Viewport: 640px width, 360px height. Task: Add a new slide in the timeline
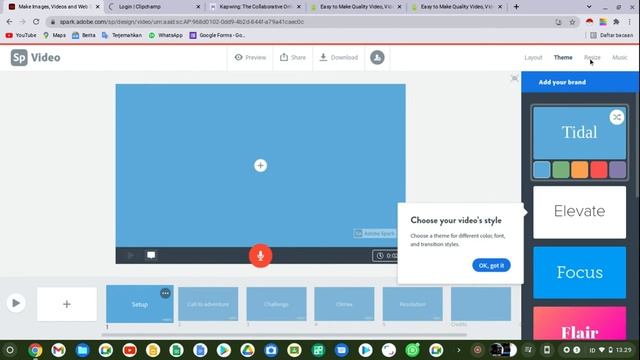point(67,304)
